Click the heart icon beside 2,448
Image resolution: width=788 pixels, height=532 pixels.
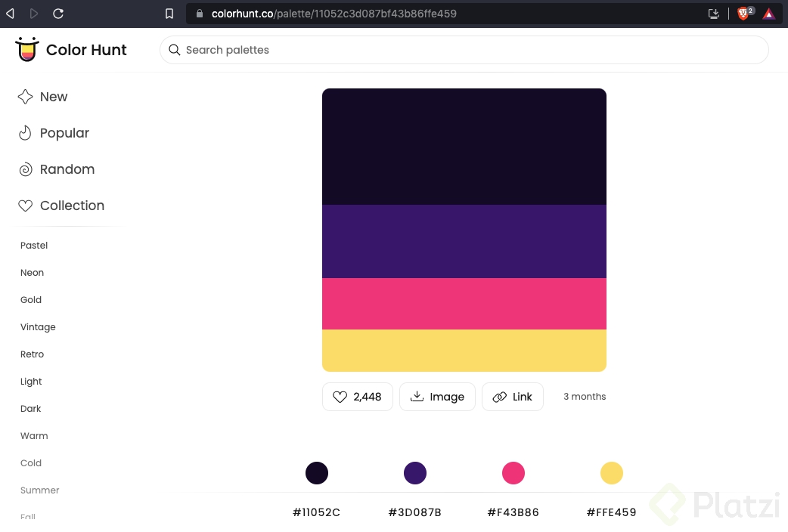pyautogui.click(x=340, y=397)
